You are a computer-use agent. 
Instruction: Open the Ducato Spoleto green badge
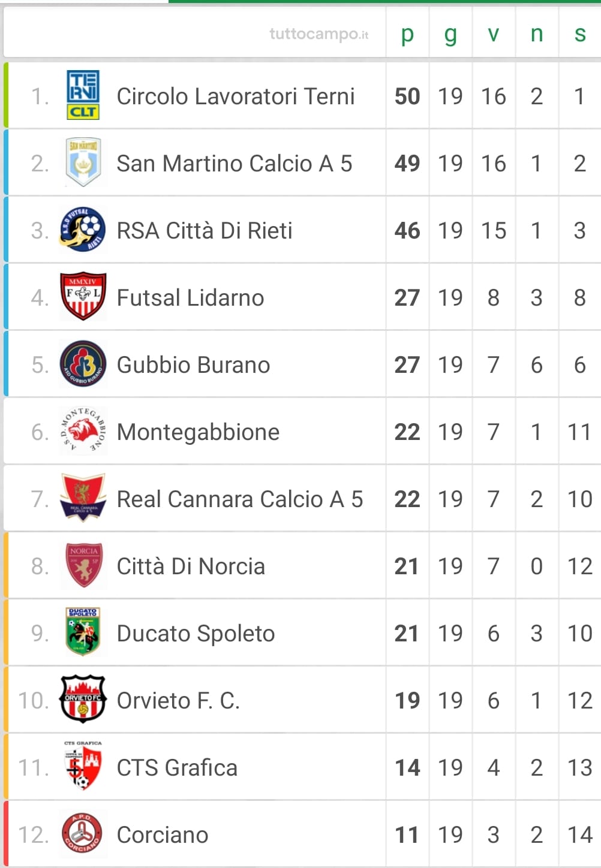(83, 632)
